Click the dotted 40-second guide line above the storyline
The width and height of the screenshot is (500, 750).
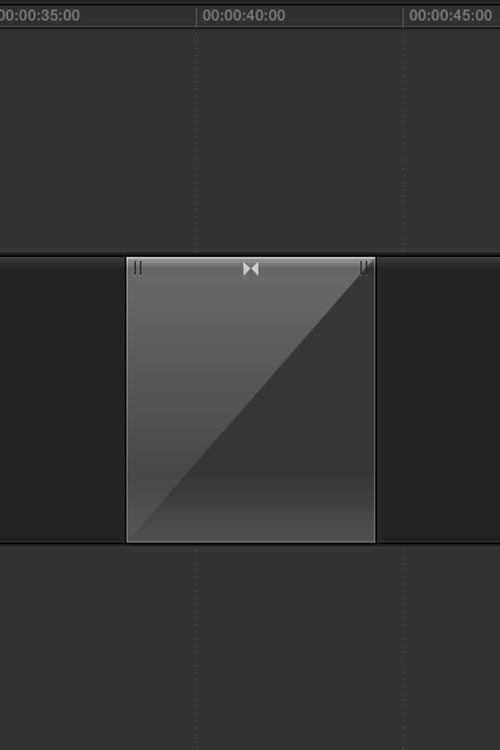pos(196,140)
